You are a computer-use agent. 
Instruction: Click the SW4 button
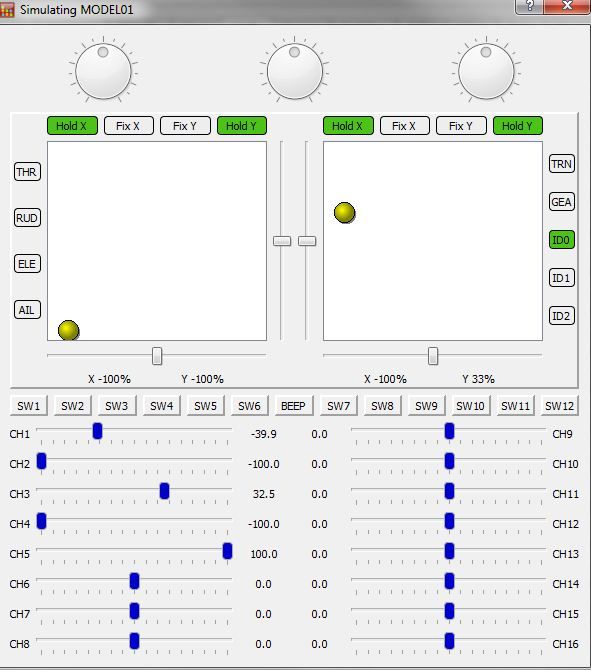point(162,406)
